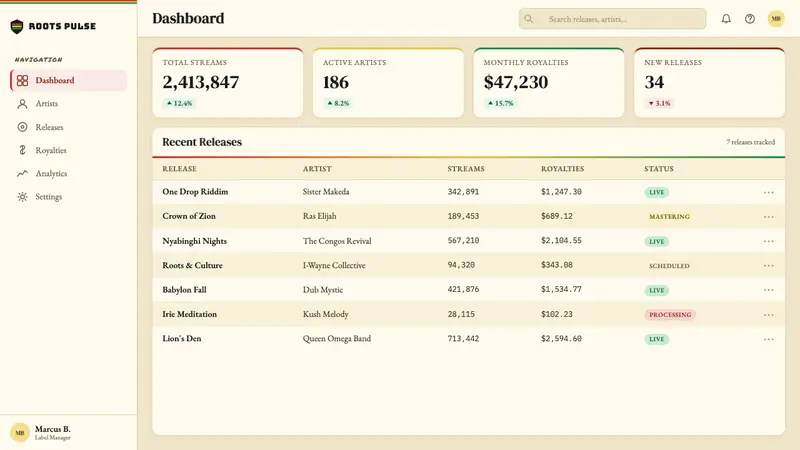Open the Releases menu item
Image resolution: width=800 pixels, height=450 pixels.
68,127
